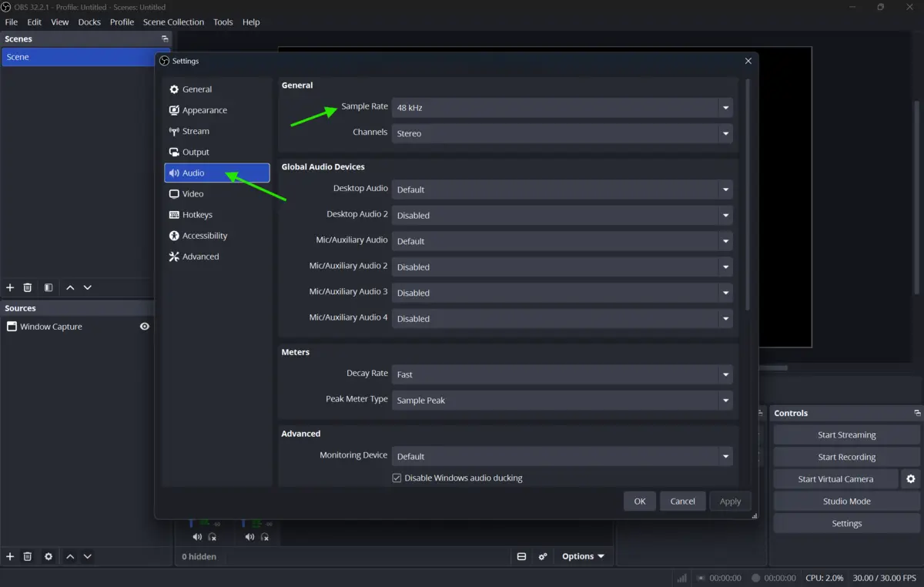Add a source with Sources plus icon
Viewport: 924px width, 587px height.
[10, 556]
